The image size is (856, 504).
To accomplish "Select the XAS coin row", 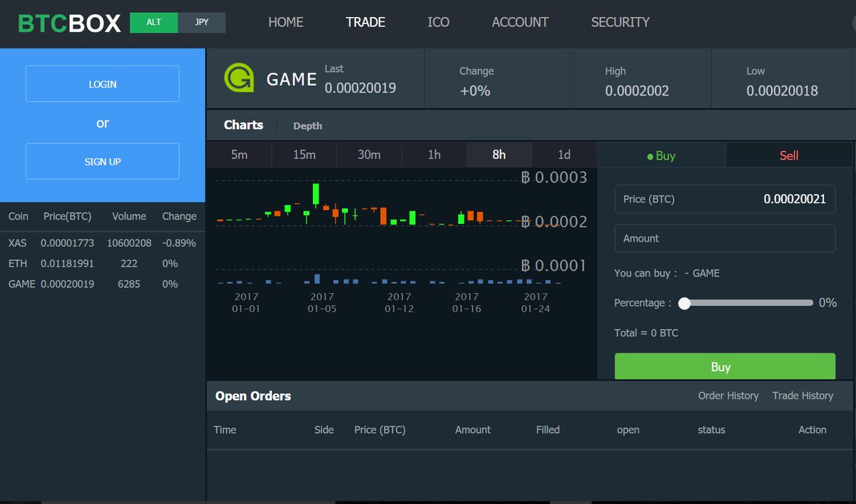I will click(x=103, y=243).
